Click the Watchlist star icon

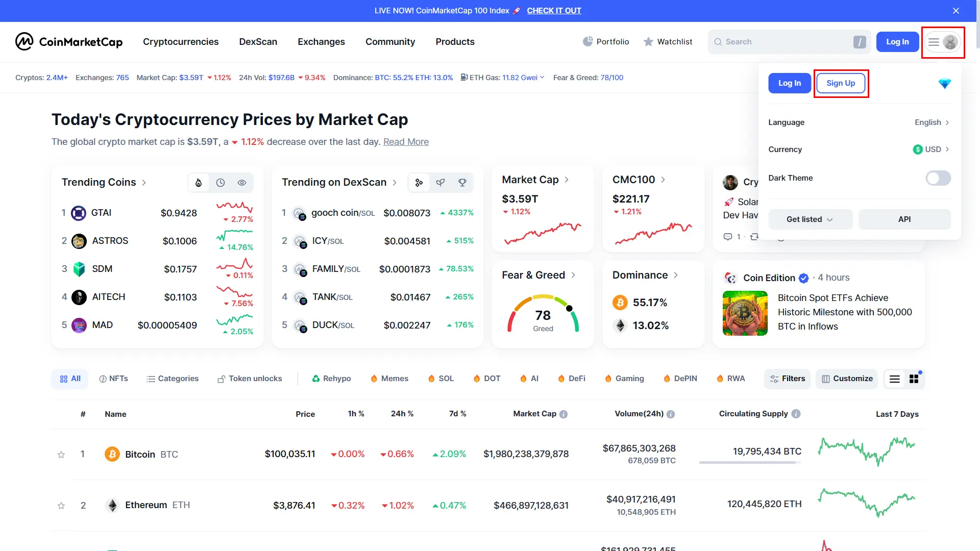647,42
